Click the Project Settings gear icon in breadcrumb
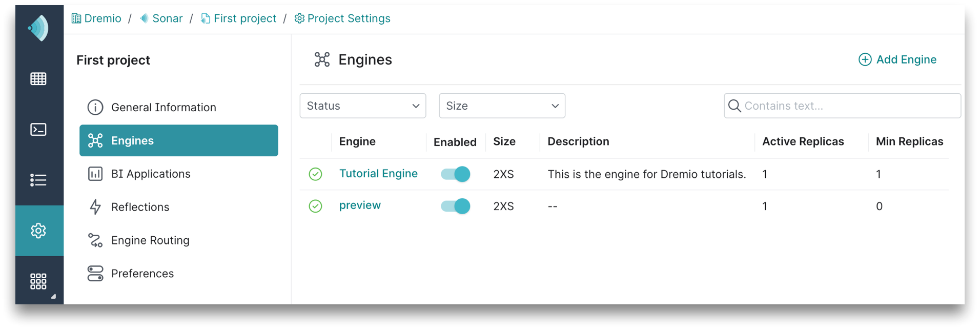Screen dimensions: 980x330 299,18
